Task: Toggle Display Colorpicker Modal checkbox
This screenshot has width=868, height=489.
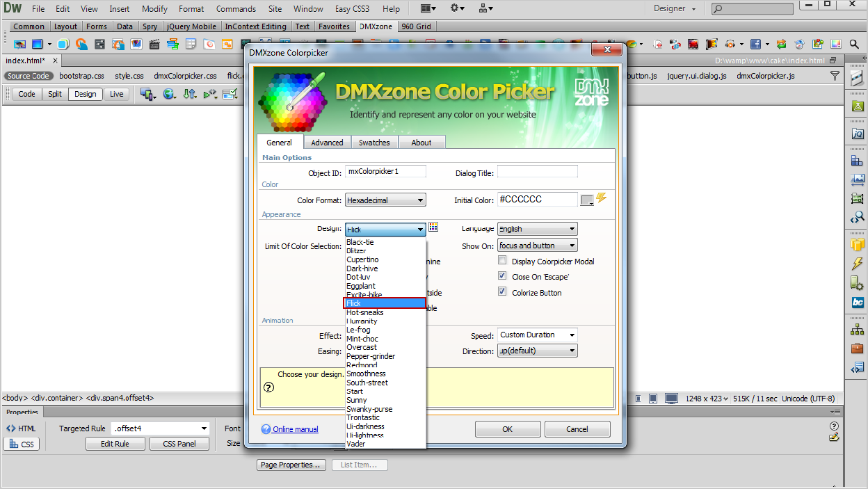Action: (x=502, y=260)
